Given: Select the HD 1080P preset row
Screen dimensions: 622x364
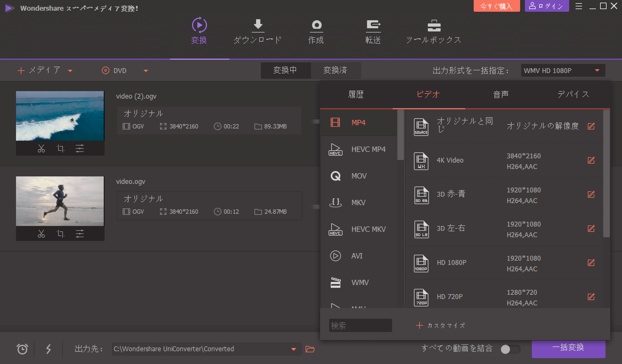Looking at the screenshot, I should tap(504, 263).
